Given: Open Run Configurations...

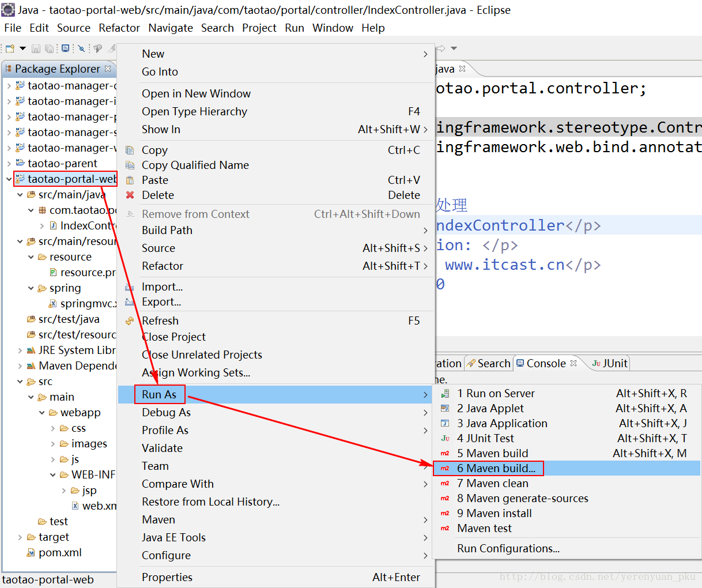Looking at the screenshot, I should [567, 548].
